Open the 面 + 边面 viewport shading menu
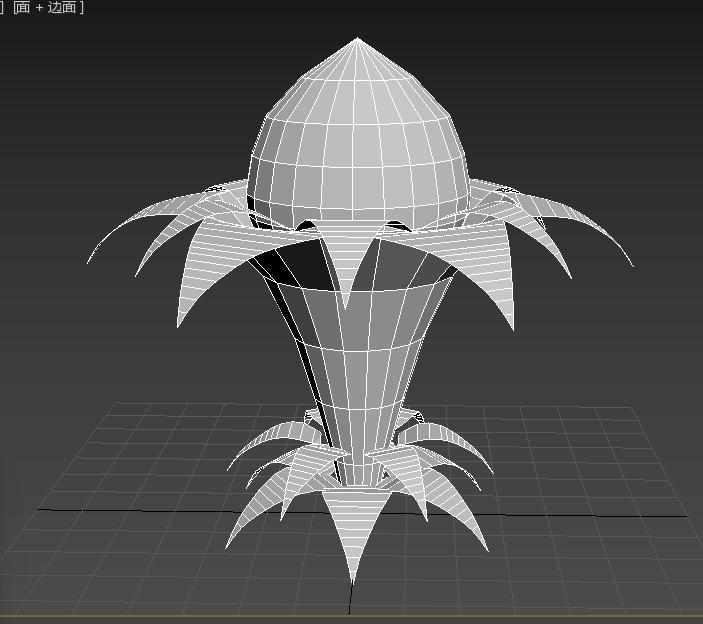 click(x=48, y=8)
